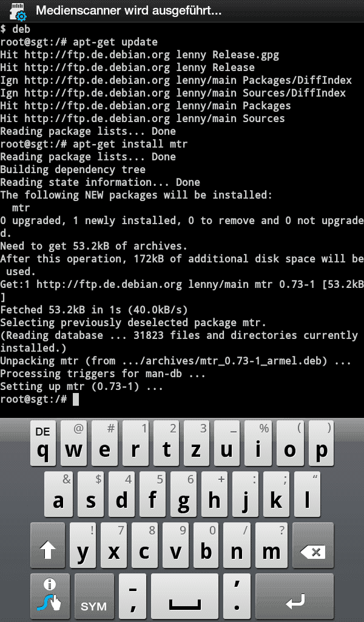Tap the Medienscanner wird ausgeführt status text

129,11
